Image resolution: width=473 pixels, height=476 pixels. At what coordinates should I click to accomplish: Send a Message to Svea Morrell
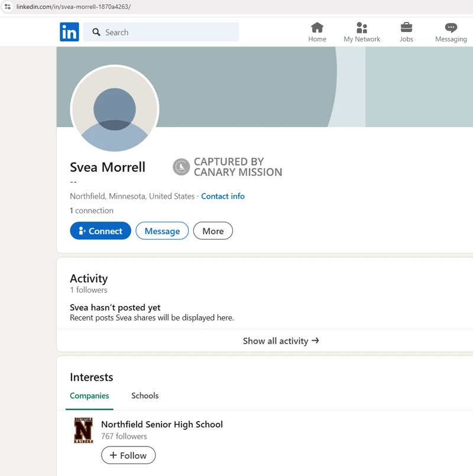162,231
